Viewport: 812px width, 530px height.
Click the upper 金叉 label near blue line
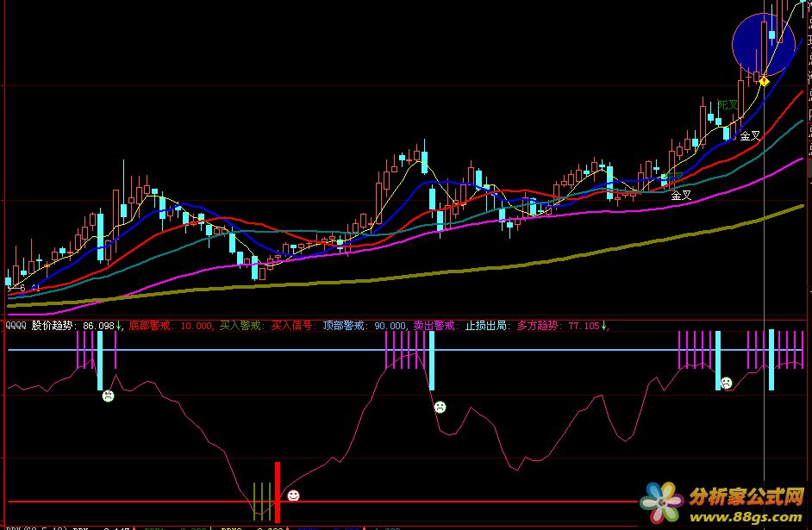point(750,135)
